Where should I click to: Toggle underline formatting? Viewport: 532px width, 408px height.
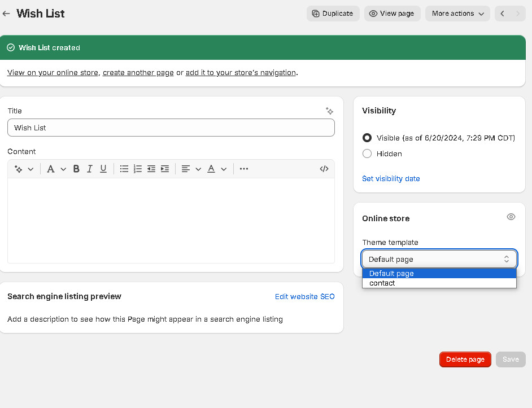103,169
